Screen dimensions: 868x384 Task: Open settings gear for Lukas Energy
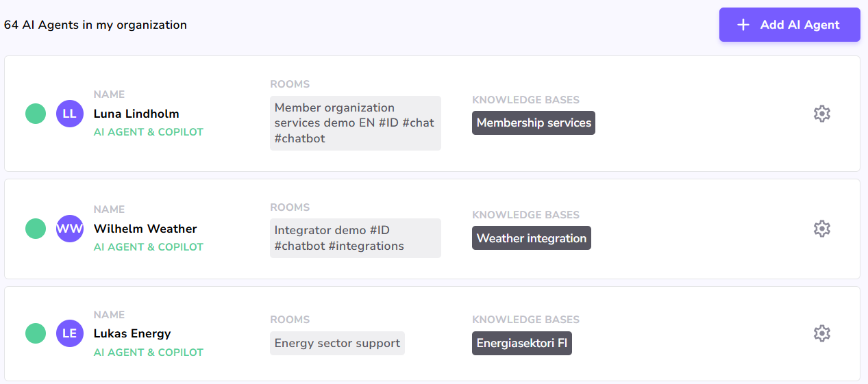[x=821, y=333]
